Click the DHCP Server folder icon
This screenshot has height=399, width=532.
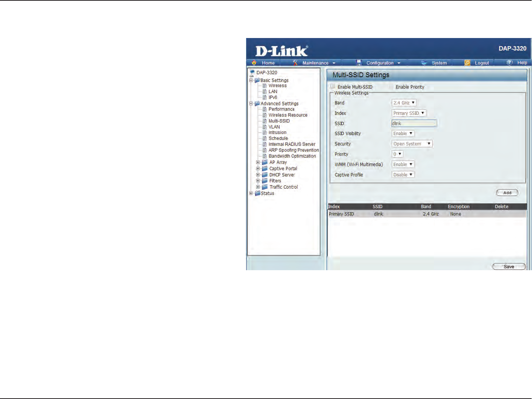[265, 175]
